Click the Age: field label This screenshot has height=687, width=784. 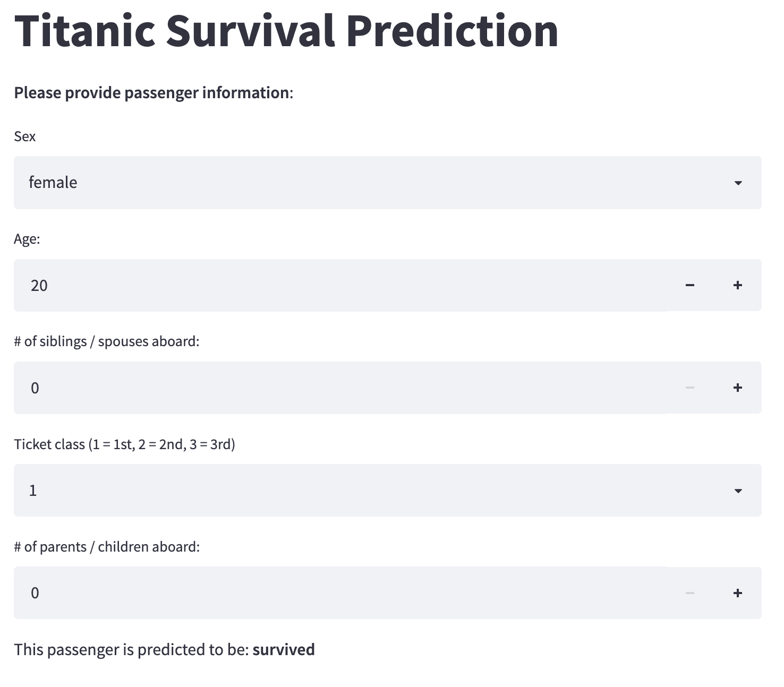[x=27, y=239]
